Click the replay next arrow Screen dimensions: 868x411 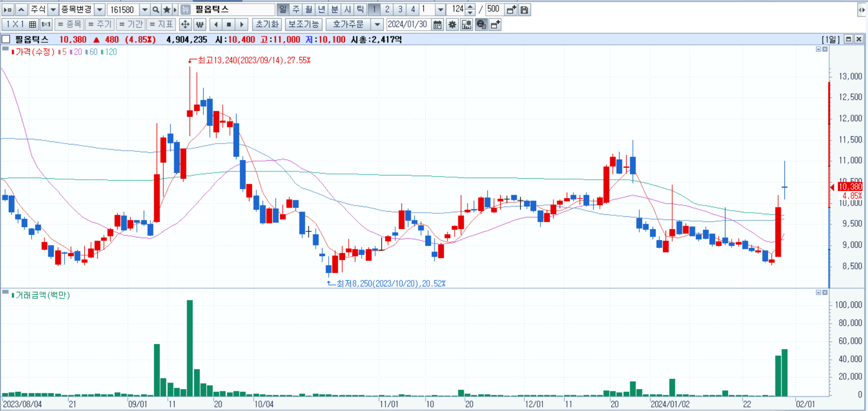242,24
